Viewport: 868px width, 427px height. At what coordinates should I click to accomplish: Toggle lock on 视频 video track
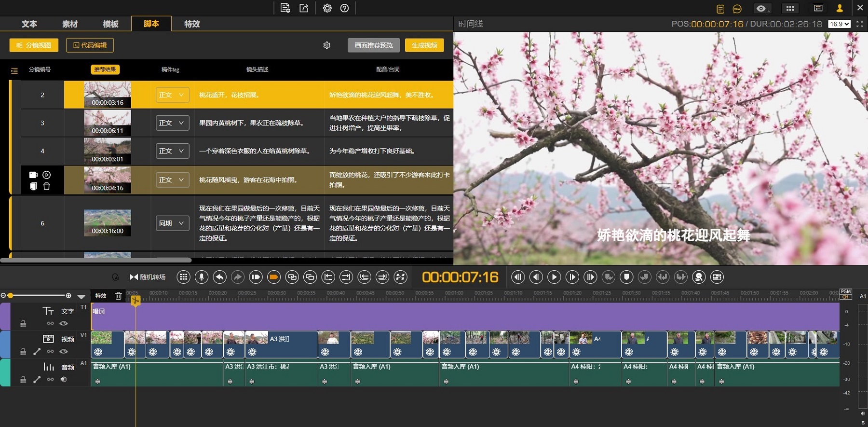coord(23,351)
